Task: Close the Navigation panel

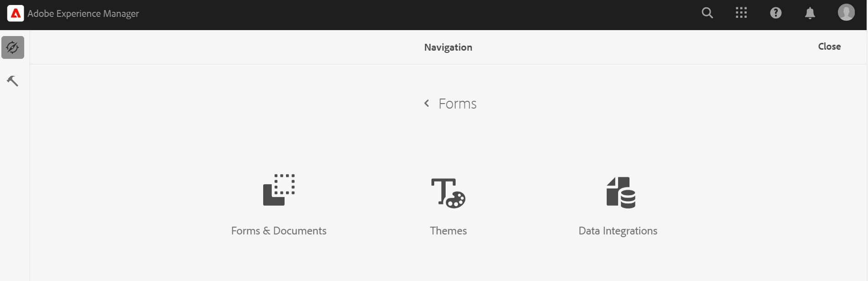Action: coord(829,47)
